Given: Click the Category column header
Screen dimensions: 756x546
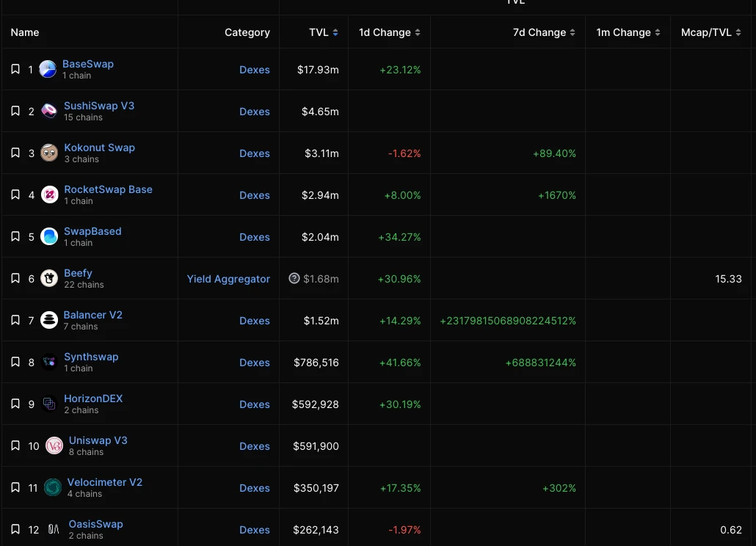Looking at the screenshot, I should [x=247, y=32].
